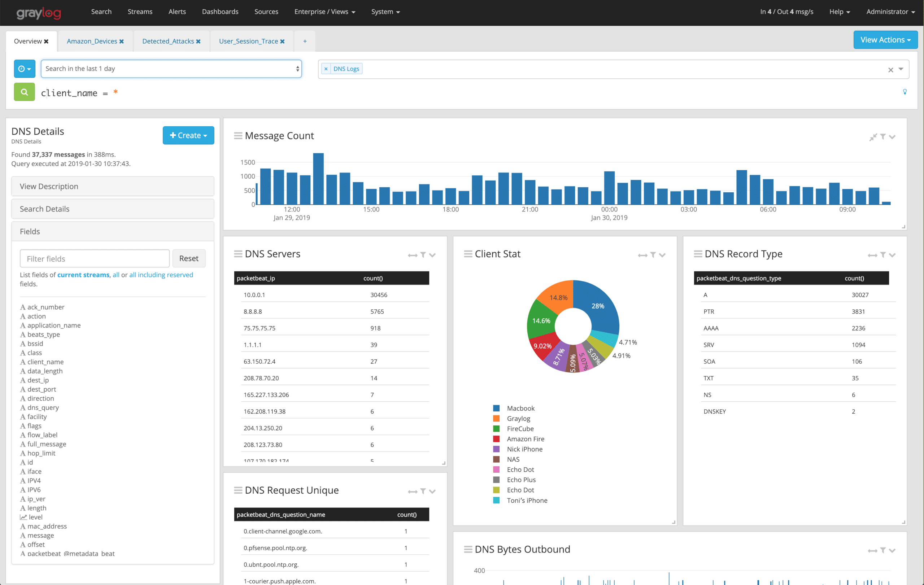Stretch the DNS Servers widget width

413,255
